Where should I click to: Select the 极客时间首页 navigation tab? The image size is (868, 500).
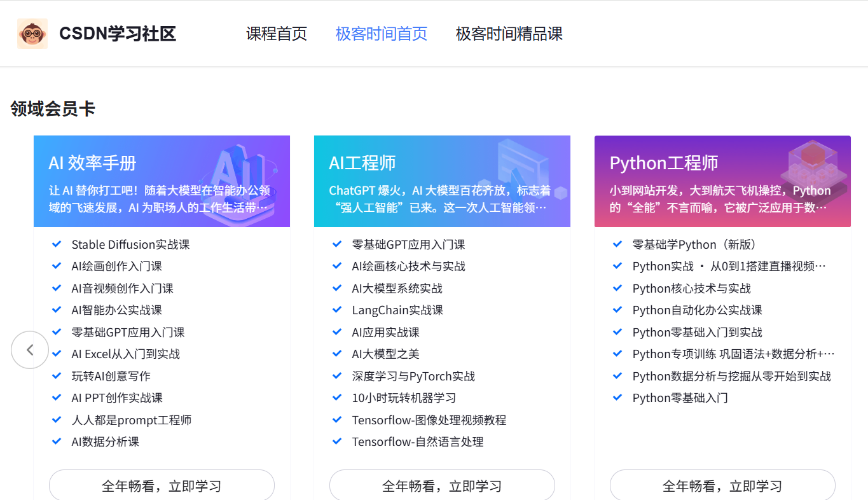click(382, 34)
